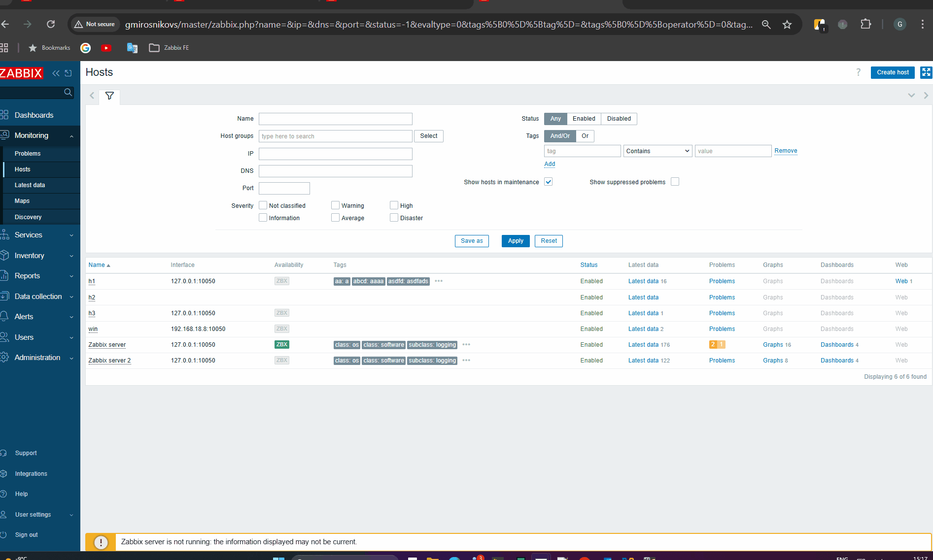Show more tags ellipsis for h1

click(439, 281)
